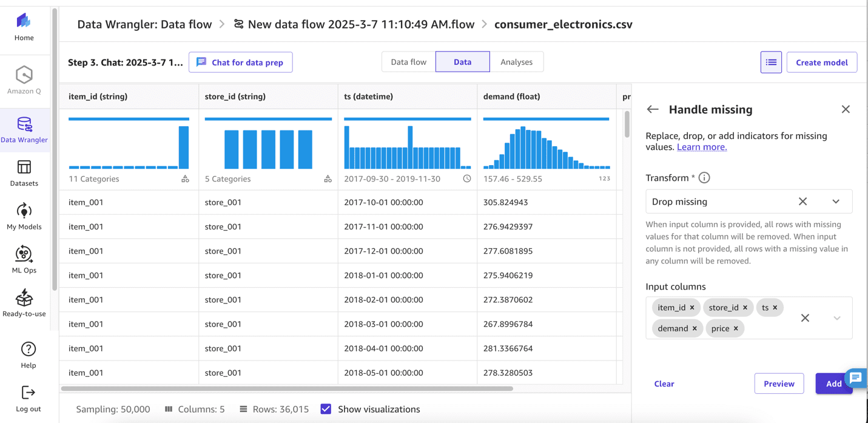Open the ML Ops section
868x423 pixels.
(24, 260)
